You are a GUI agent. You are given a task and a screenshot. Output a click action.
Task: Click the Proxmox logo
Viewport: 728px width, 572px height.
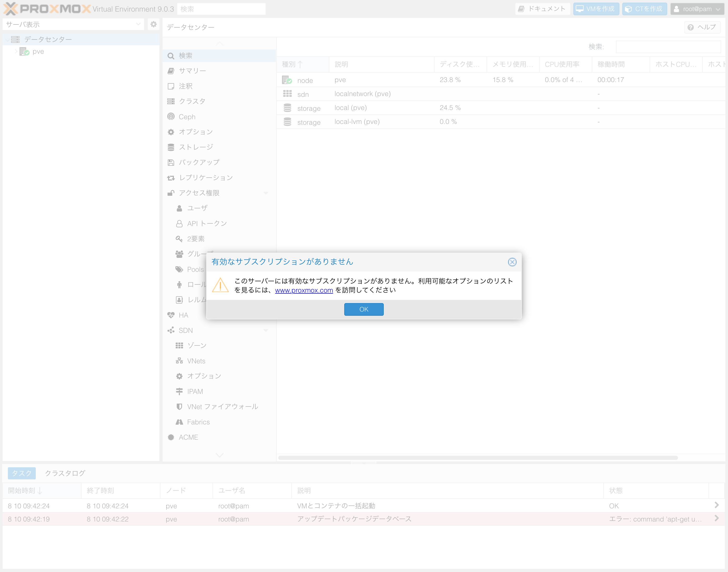coord(47,9)
